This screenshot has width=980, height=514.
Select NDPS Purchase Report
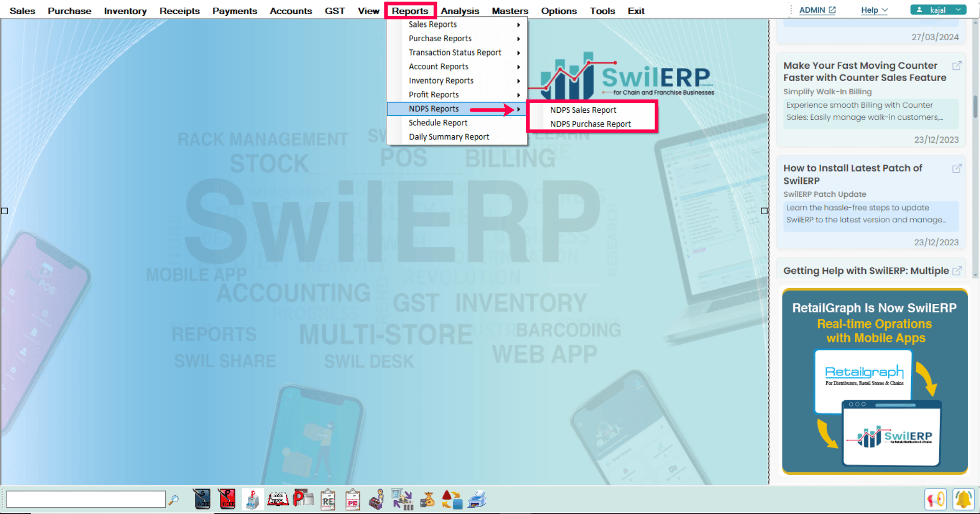pos(590,124)
